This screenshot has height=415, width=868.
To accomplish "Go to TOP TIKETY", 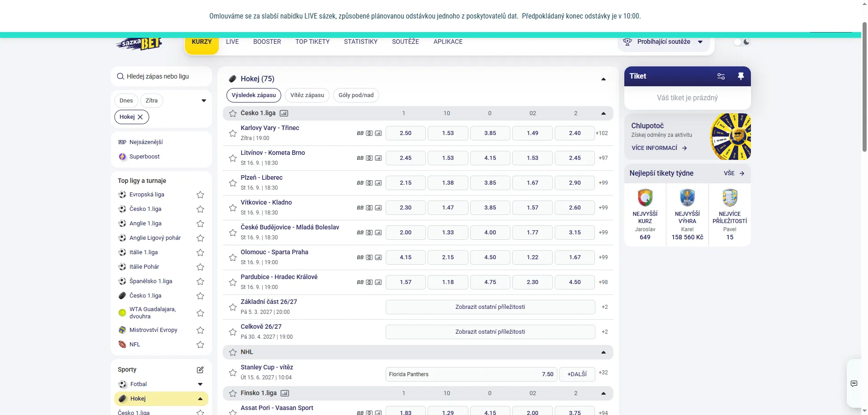I will (x=312, y=42).
